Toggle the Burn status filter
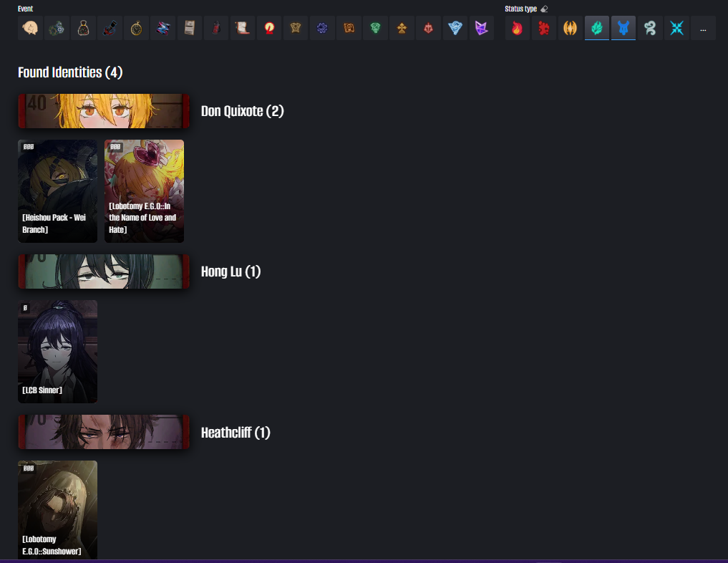This screenshot has width=728, height=563. pyautogui.click(x=518, y=28)
